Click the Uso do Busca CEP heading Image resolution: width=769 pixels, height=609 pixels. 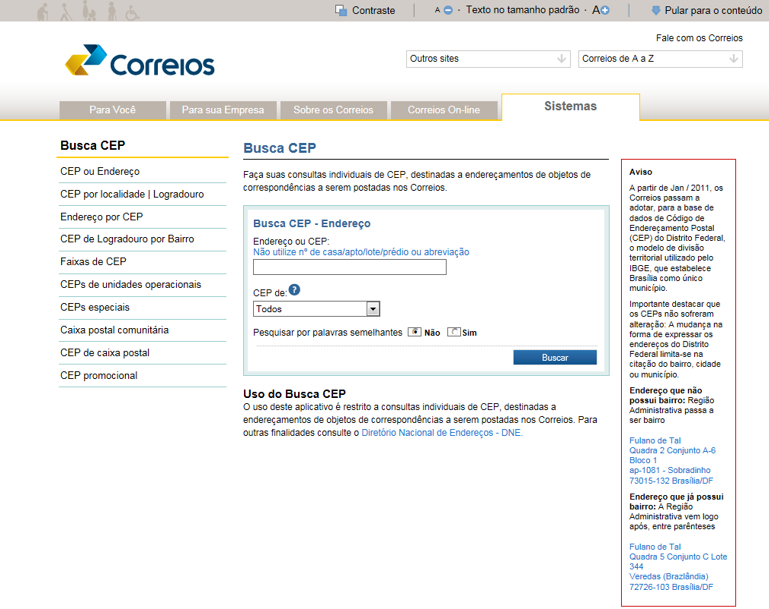point(294,394)
